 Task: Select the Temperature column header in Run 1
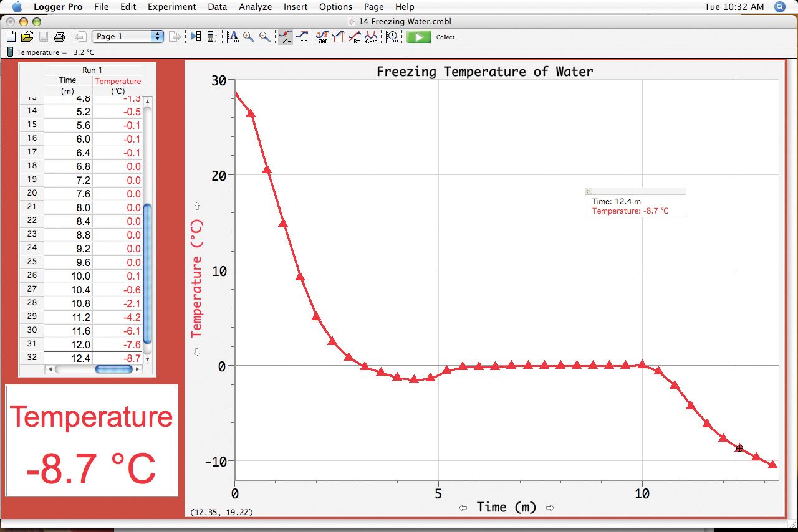pyautogui.click(x=117, y=81)
